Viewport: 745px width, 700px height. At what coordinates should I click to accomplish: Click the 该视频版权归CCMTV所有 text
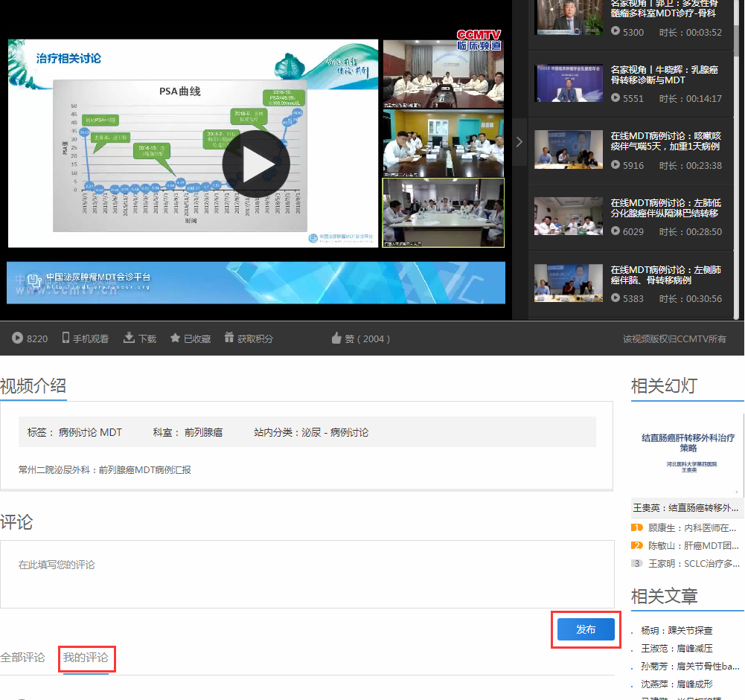pos(674,338)
